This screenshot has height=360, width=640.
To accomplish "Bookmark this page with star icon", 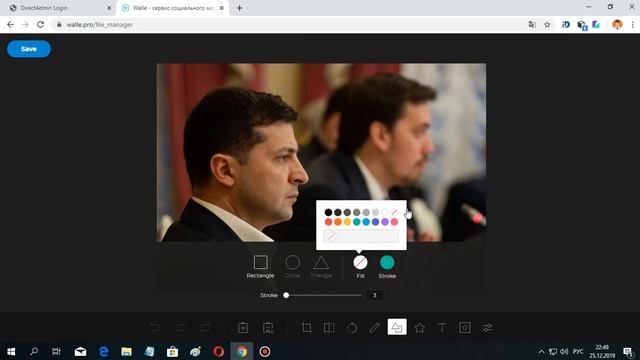I will [547, 24].
